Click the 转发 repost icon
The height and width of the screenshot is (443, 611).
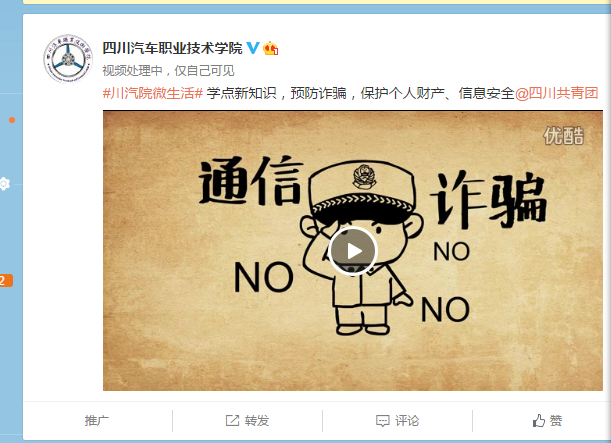tap(232, 420)
